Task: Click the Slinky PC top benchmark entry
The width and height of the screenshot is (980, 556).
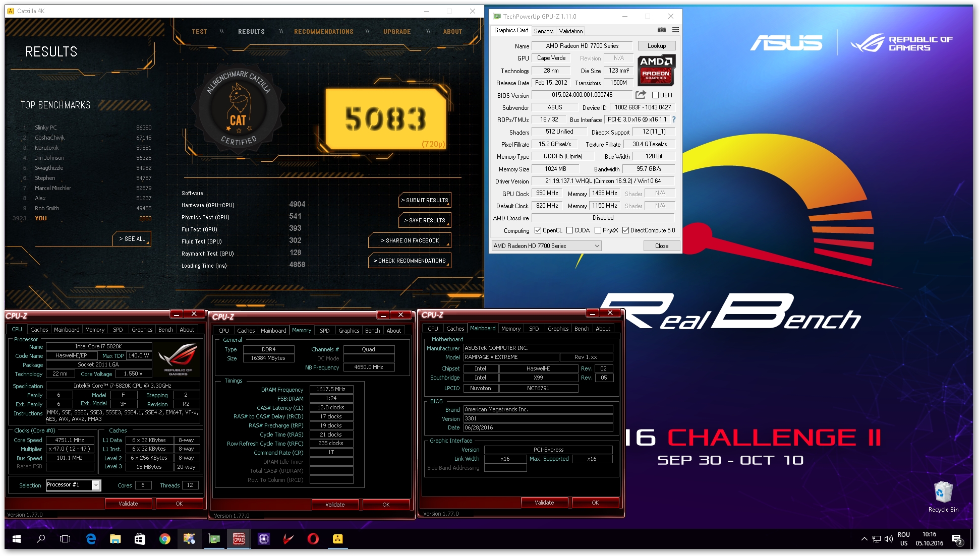Action: click(87, 128)
